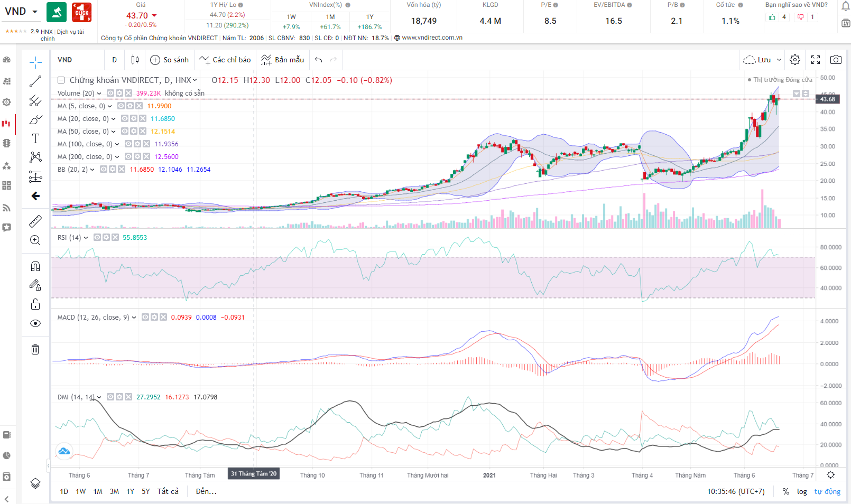The image size is (851, 504).
Task: Take a chart snapshot with camera icon
Action: pyautogui.click(x=836, y=60)
